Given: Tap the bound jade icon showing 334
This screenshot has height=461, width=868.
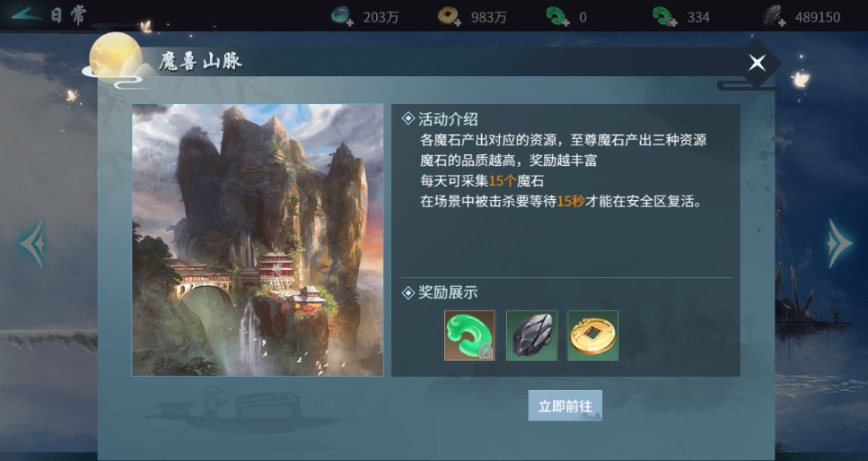Looking at the screenshot, I should pyautogui.click(x=665, y=17).
